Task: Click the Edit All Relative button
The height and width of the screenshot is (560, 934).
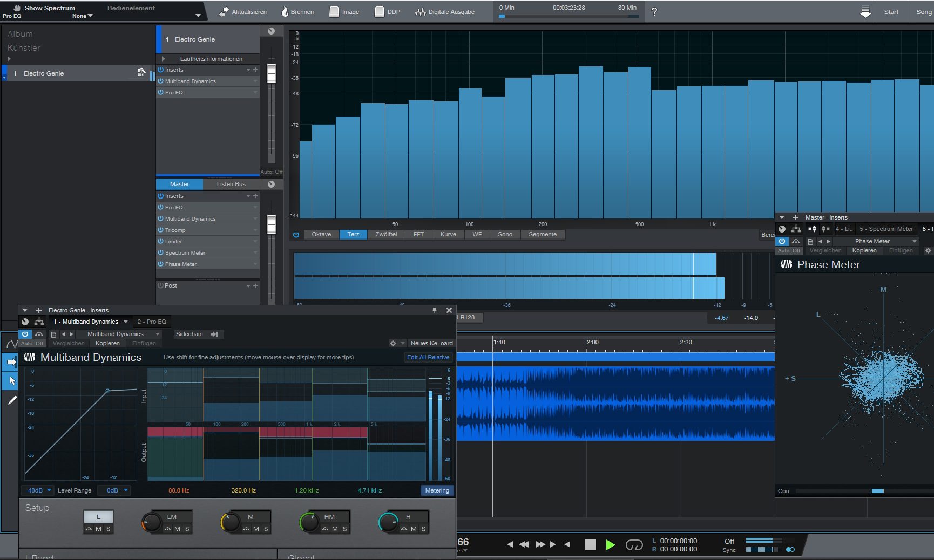Action: (428, 357)
